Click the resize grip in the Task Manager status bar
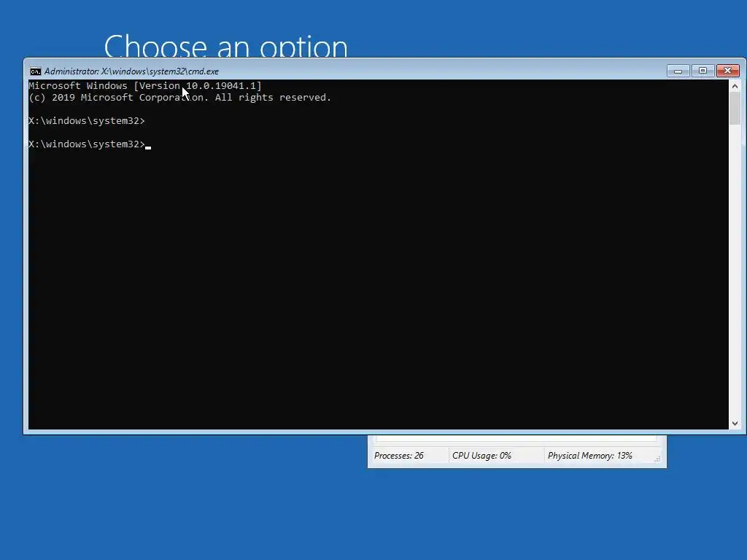This screenshot has width=747, height=560. [x=657, y=459]
